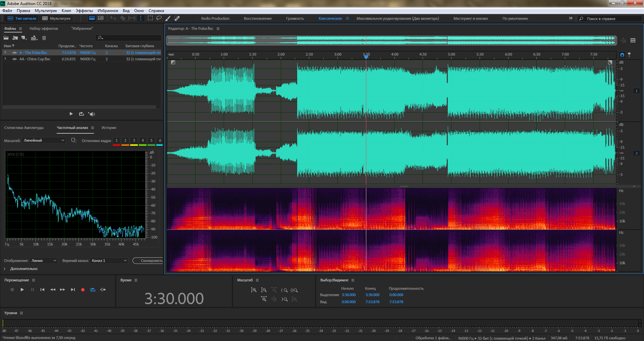The width and height of the screenshot is (644, 341).
Task: Click the red Record button
Action: (x=83, y=290)
